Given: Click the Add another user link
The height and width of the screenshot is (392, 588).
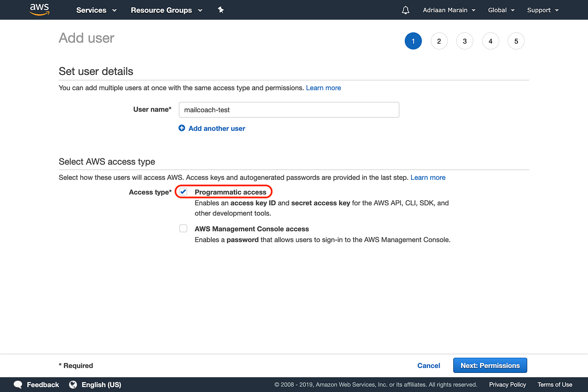Looking at the screenshot, I should coord(217,128).
